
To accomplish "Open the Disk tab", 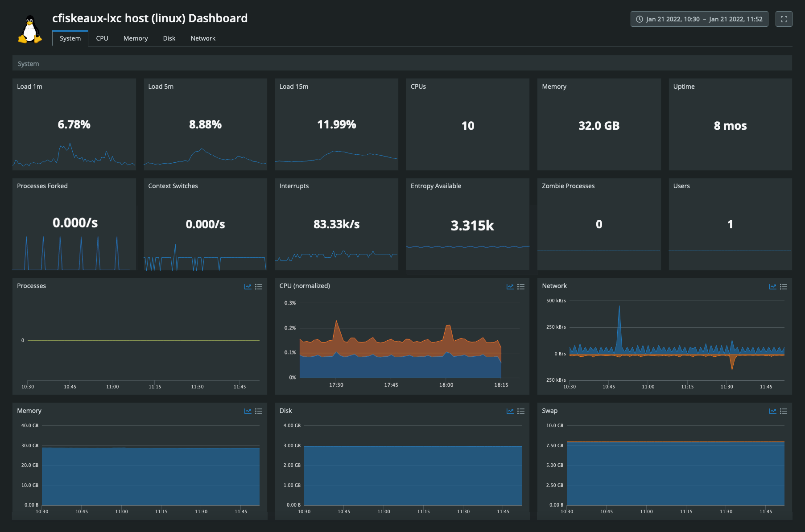I will [169, 38].
